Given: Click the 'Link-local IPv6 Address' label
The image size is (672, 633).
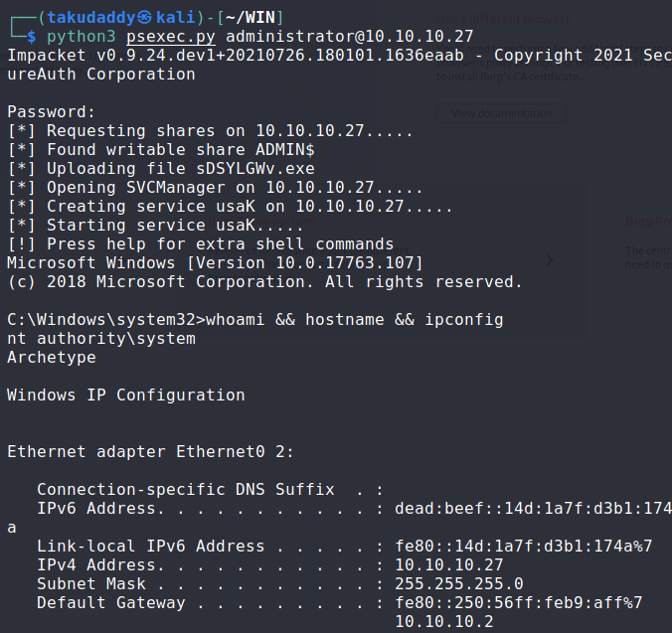Looking at the screenshot, I should (x=150, y=547).
